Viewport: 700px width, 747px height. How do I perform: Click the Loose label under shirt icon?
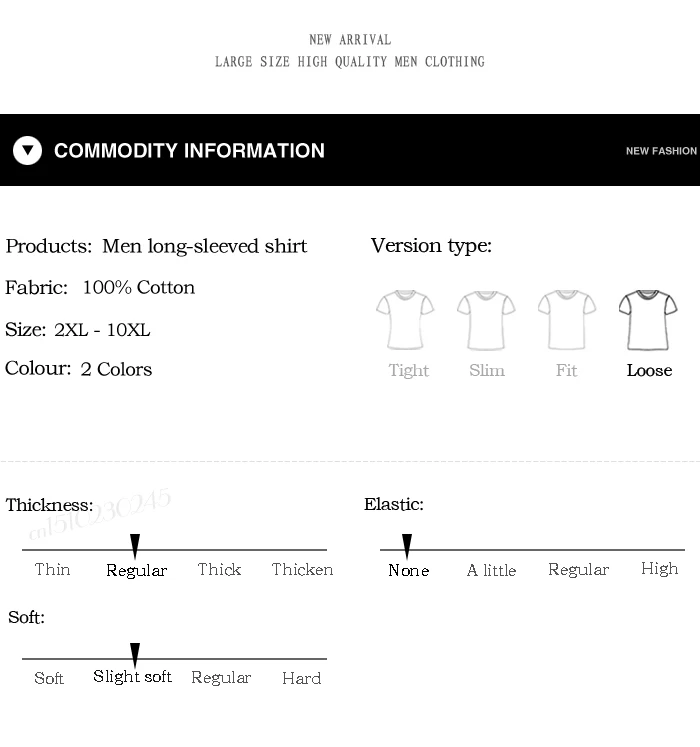(649, 371)
